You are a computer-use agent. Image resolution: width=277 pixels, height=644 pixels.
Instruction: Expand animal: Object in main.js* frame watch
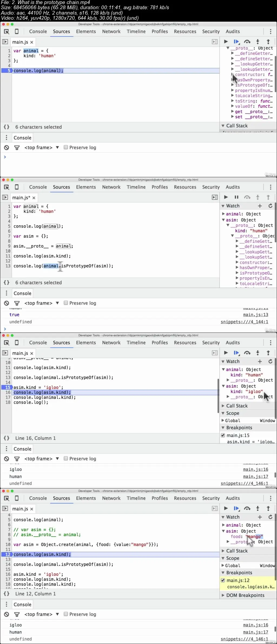tap(223, 214)
